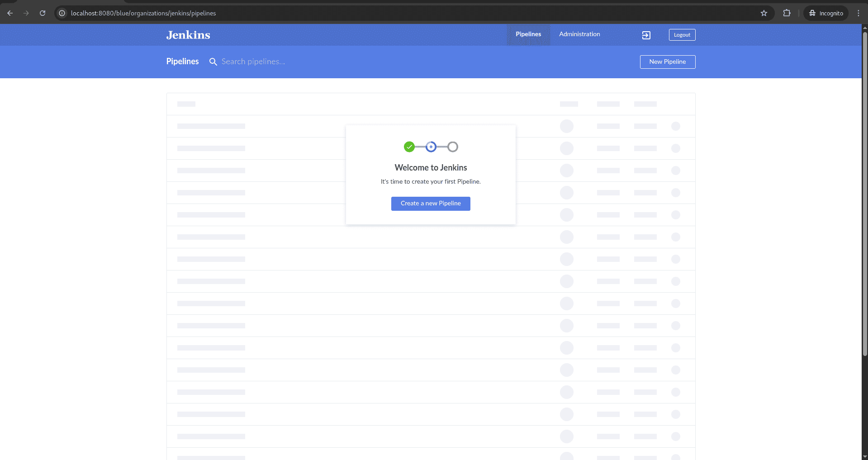Click the site info icon in the address bar
868x460 pixels.
[x=62, y=13]
